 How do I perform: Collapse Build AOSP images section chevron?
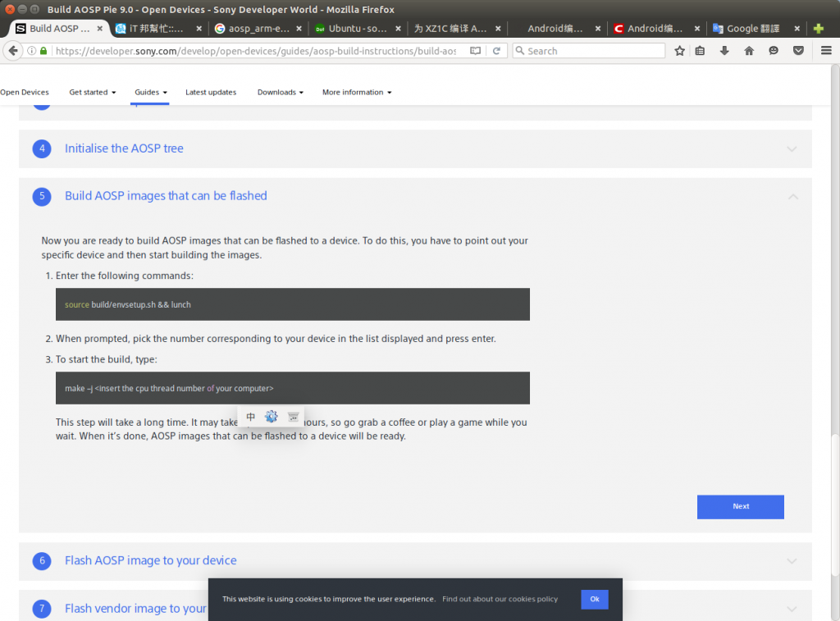(x=793, y=197)
